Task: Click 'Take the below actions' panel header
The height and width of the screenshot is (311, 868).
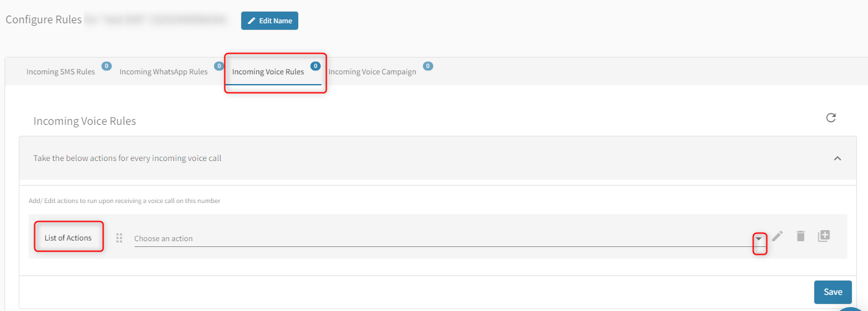Action: [127, 158]
